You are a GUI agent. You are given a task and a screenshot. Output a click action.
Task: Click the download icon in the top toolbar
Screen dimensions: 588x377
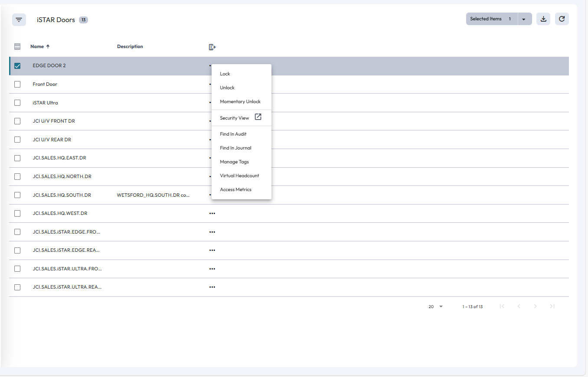click(x=543, y=19)
